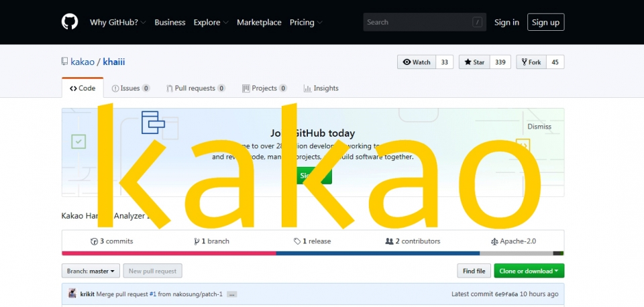Go to Marketplace in navigation
Image resolution: width=644 pixels, height=307 pixels.
[259, 23]
